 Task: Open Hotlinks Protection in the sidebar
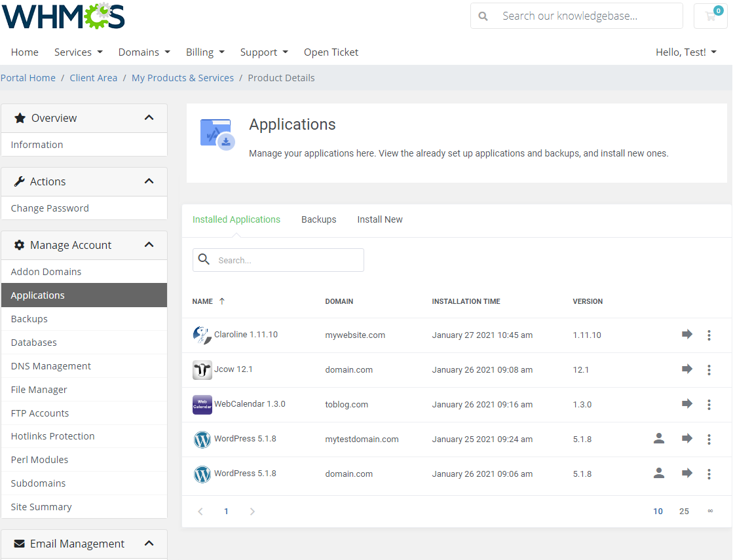[x=84, y=436]
